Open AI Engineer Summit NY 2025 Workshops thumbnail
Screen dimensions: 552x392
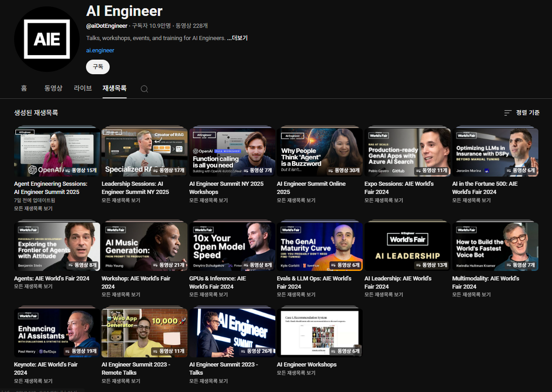point(232,153)
